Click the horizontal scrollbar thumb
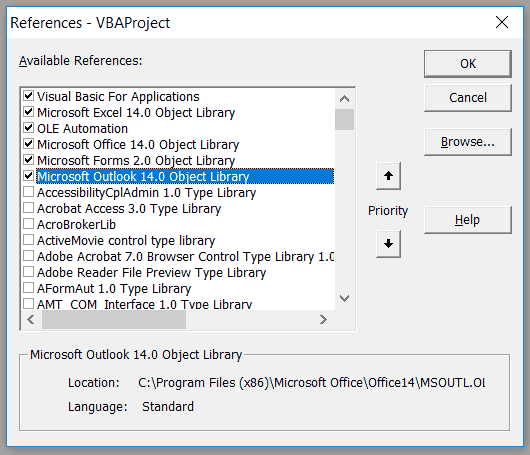The image size is (530, 455). (x=114, y=319)
